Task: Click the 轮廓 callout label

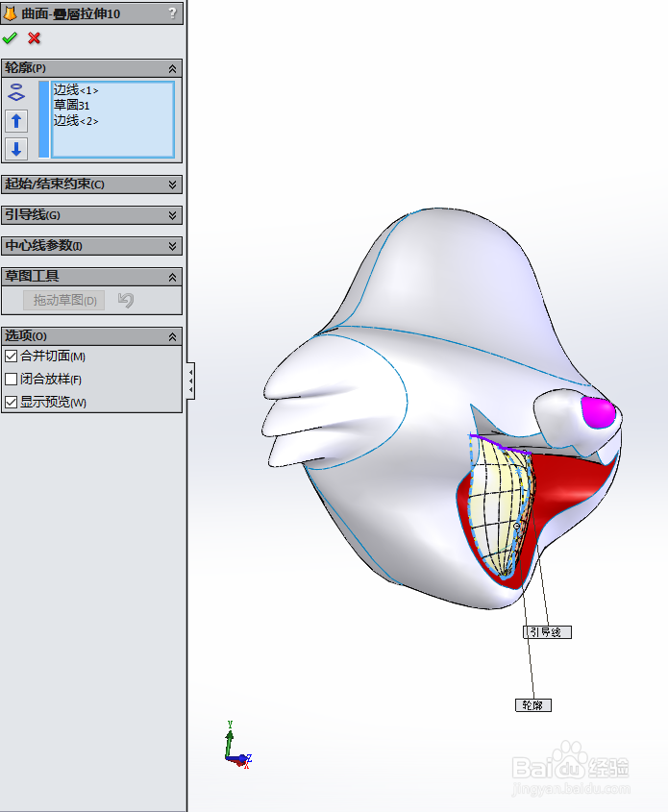Action: pyautogui.click(x=532, y=704)
